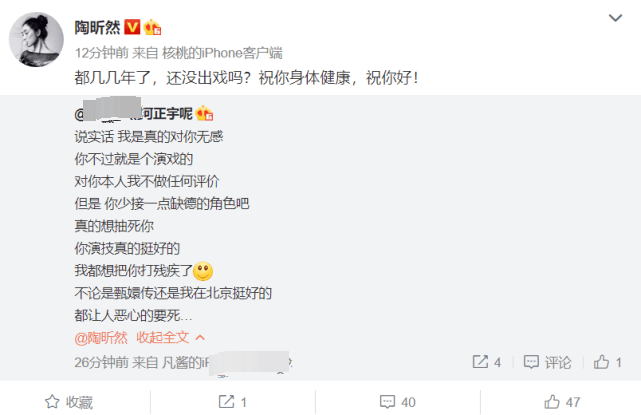Open the quoted post's 评论 comments
The height and width of the screenshot is (415, 641).
548,362
